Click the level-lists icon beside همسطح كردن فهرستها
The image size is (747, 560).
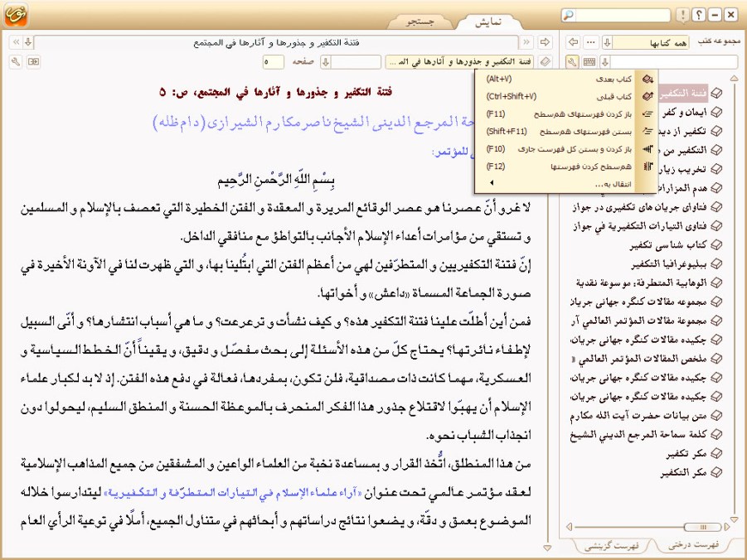pos(648,167)
